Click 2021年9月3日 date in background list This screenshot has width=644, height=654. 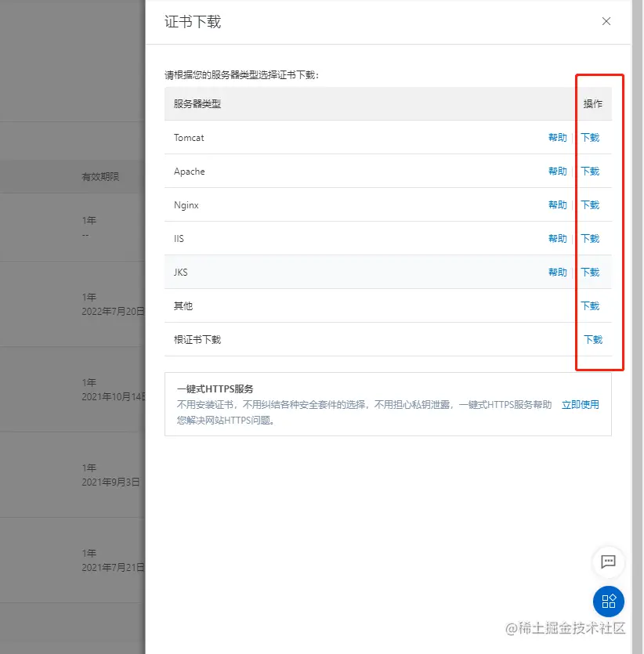pyautogui.click(x=110, y=482)
